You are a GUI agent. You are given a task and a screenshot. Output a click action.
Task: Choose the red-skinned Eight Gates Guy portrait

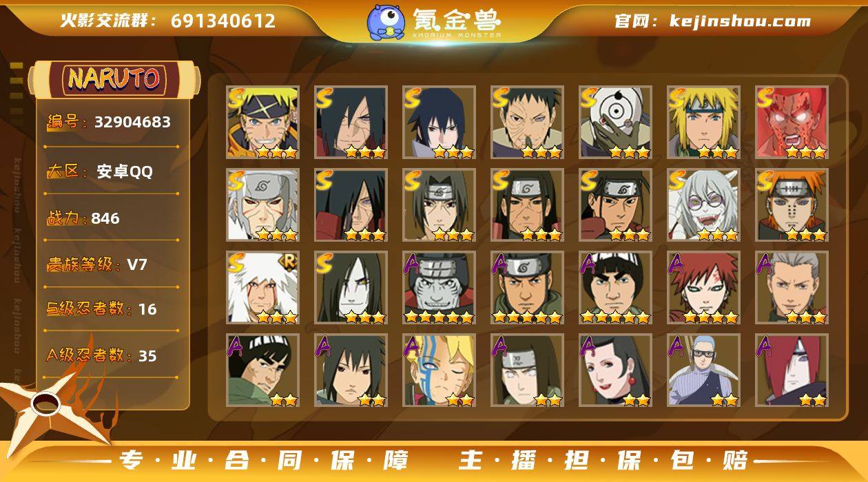792,123
